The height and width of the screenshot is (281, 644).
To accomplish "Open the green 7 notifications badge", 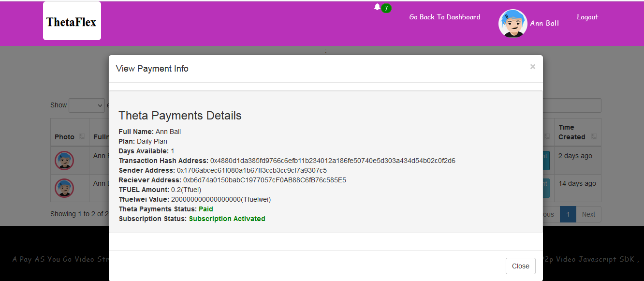I will (386, 8).
